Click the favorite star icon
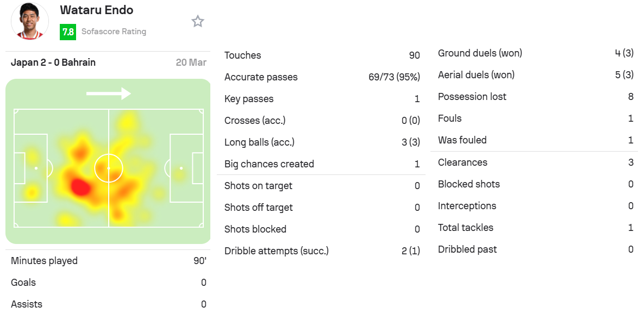This screenshot has height=313, width=644. tap(198, 21)
